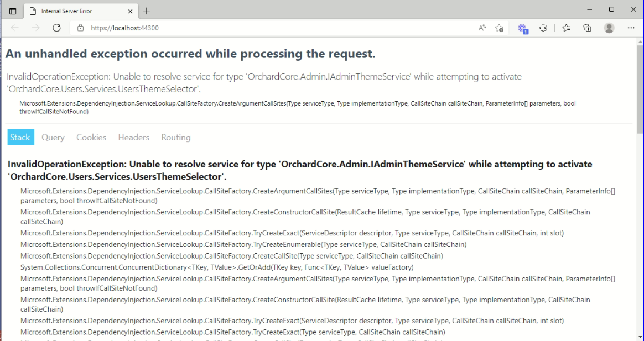Screen dimensions: 644x341
Task: Refresh the localhost page
Action: coord(56,28)
